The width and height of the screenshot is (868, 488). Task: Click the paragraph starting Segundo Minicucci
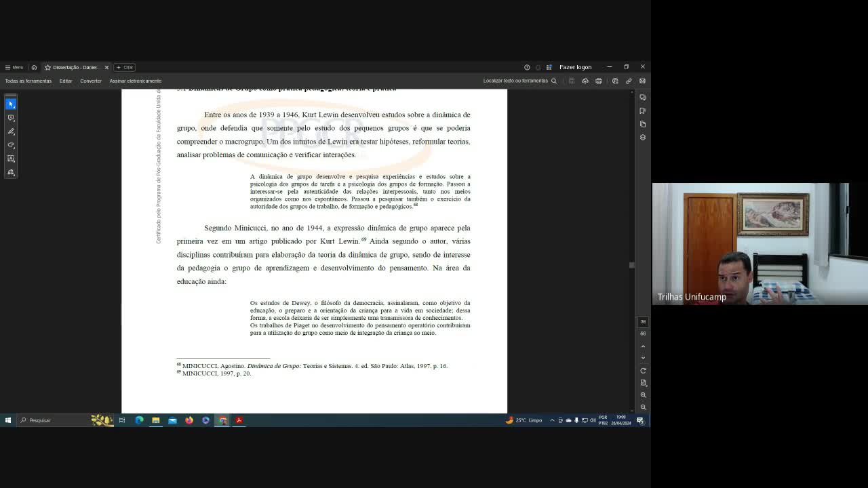(x=323, y=254)
